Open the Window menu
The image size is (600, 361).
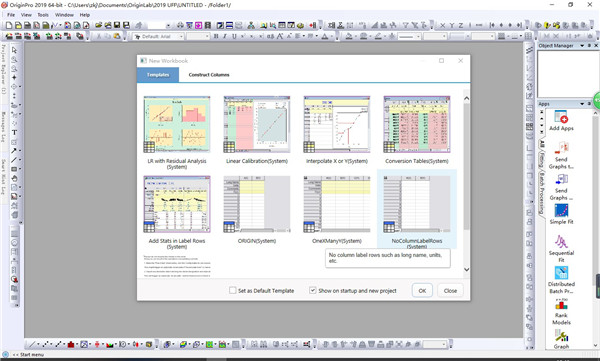pyautogui.click(x=64, y=15)
